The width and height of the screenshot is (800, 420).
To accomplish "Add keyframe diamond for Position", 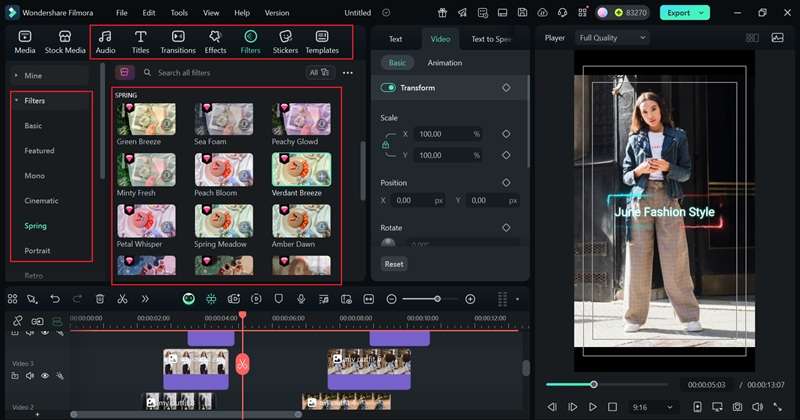I will (506, 183).
